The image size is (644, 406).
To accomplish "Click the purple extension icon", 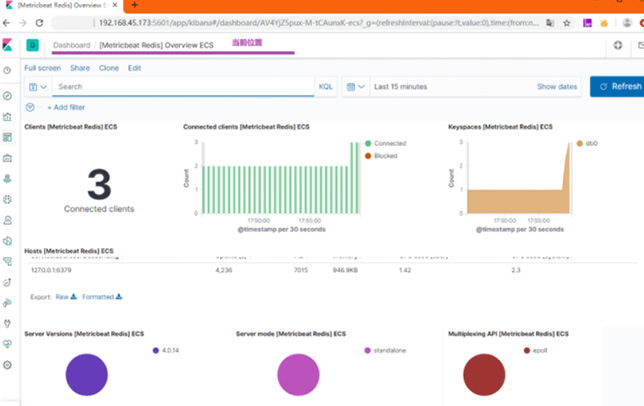I will [x=587, y=23].
